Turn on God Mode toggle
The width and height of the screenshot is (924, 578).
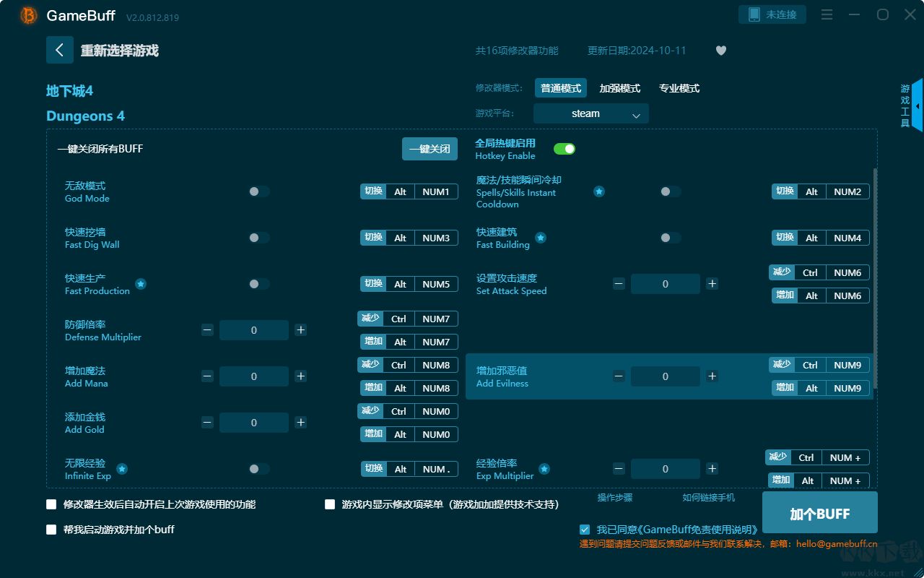259,191
